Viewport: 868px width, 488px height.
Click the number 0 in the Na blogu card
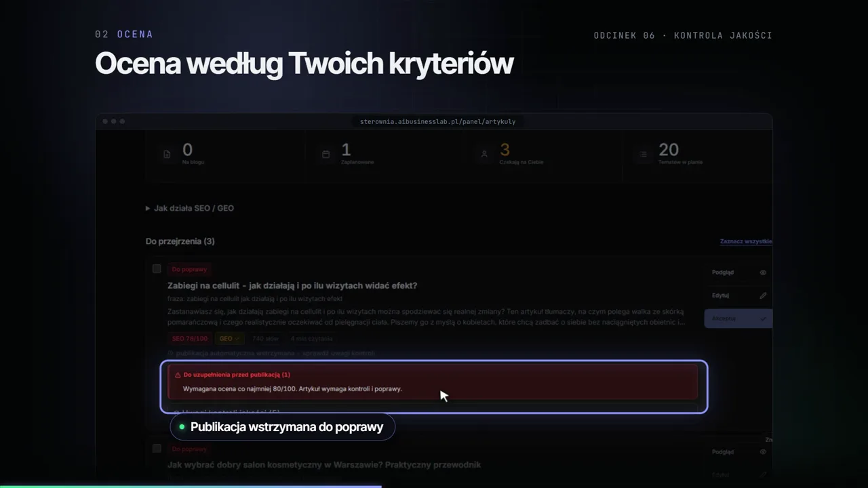(x=187, y=150)
